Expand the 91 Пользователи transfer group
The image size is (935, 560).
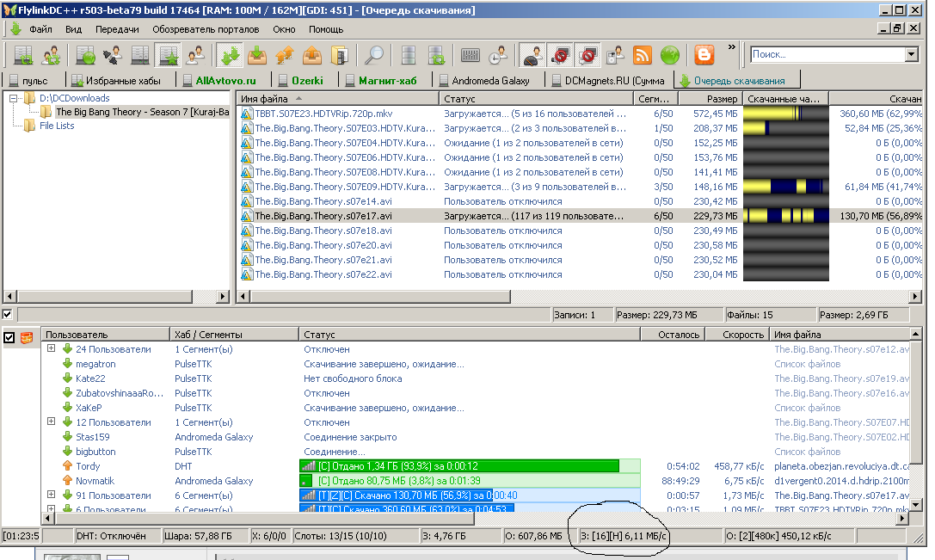[x=52, y=495]
